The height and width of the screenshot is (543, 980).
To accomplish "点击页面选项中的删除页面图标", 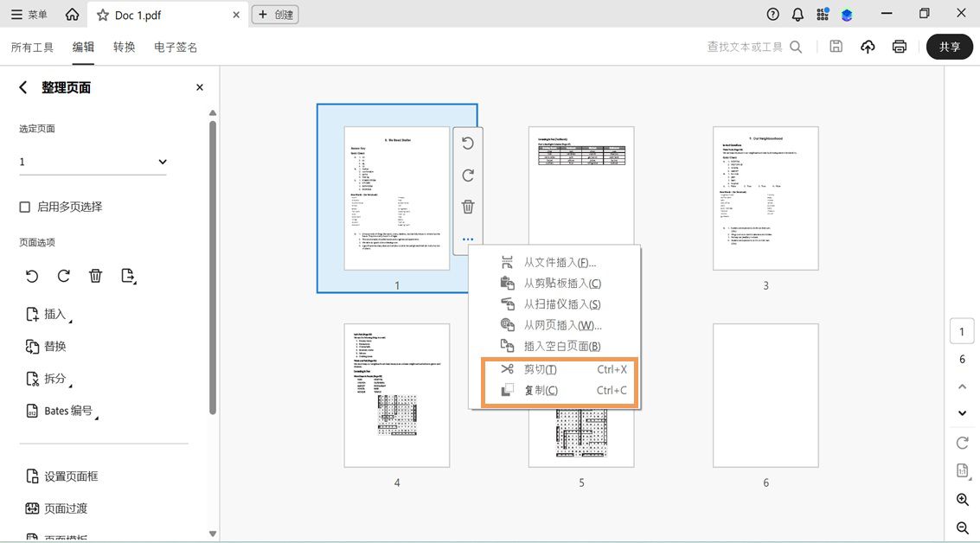I will point(95,275).
